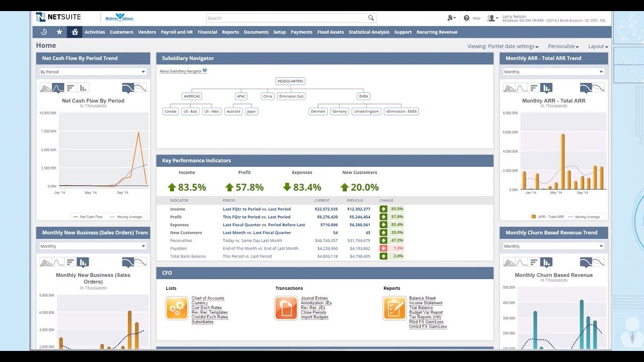Click the NetSuite logo
Viewport: 644px width, 362px height.
pyautogui.click(x=58, y=17)
